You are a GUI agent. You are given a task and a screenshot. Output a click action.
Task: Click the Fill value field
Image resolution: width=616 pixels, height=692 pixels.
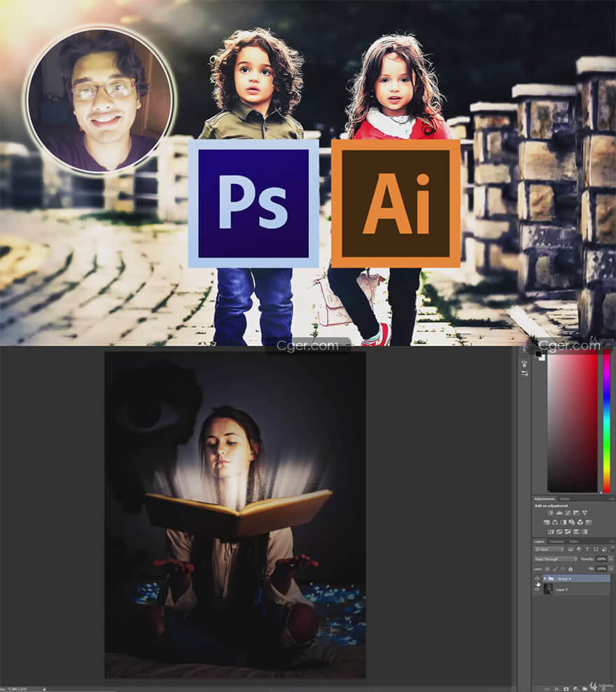[601, 569]
